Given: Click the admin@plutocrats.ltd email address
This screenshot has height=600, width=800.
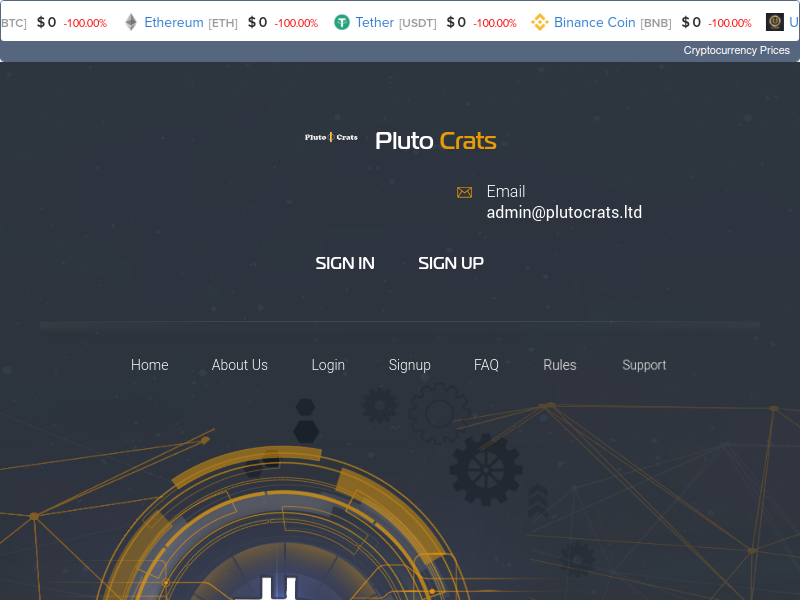Looking at the screenshot, I should click(x=564, y=212).
